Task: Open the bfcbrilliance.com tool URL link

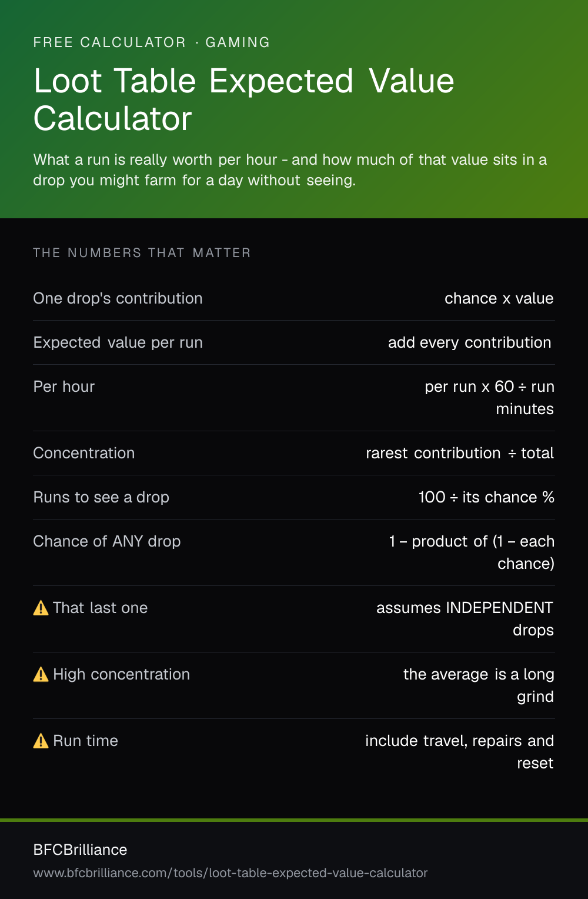Action: click(x=230, y=873)
